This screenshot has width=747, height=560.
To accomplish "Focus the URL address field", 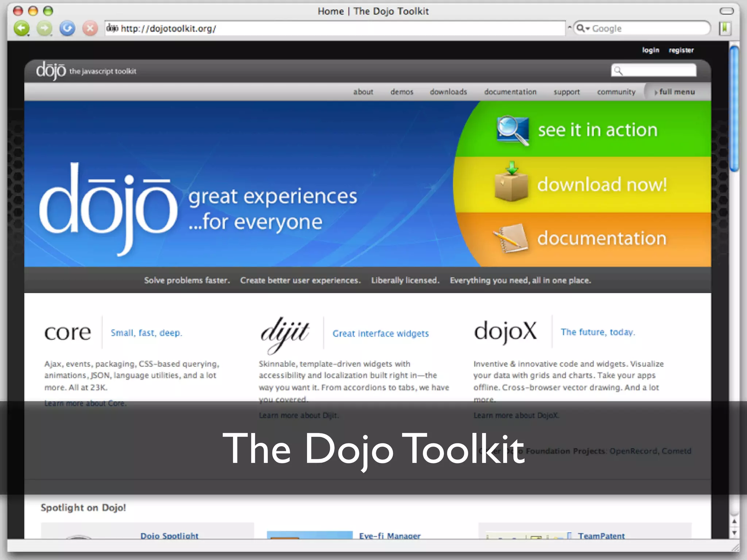I will pyautogui.click(x=335, y=28).
